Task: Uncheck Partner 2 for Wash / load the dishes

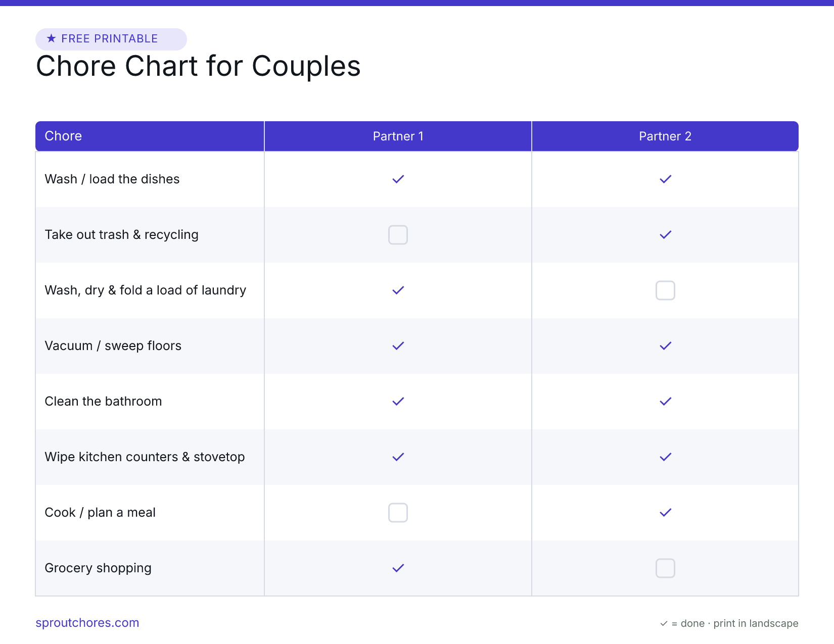Action: tap(665, 179)
